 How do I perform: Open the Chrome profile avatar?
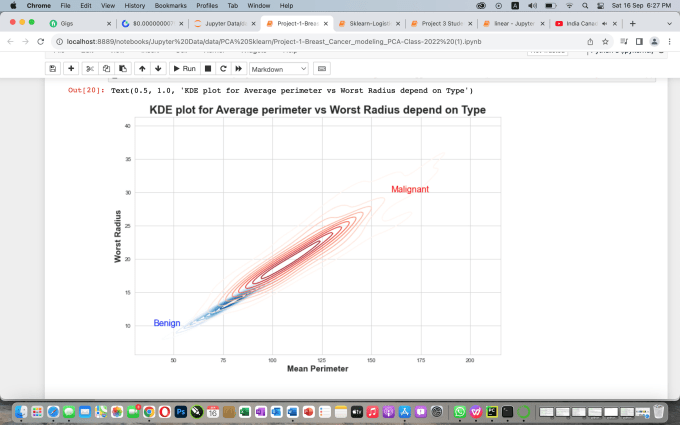point(654,42)
